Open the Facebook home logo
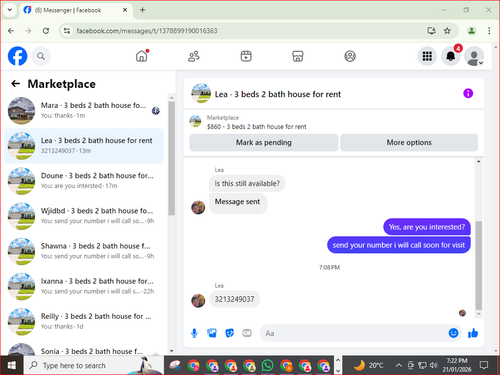The width and height of the screenshot is (500, 375). pos(17,56)
